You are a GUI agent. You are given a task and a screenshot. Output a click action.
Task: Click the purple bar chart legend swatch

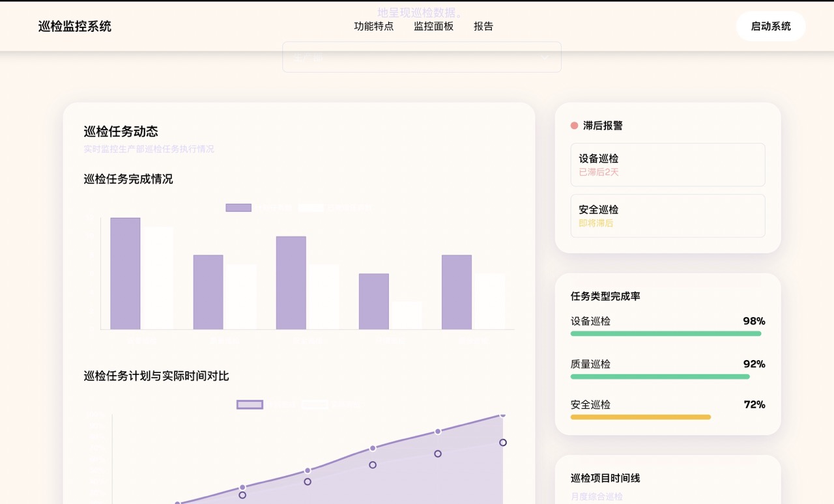[238, 208]
